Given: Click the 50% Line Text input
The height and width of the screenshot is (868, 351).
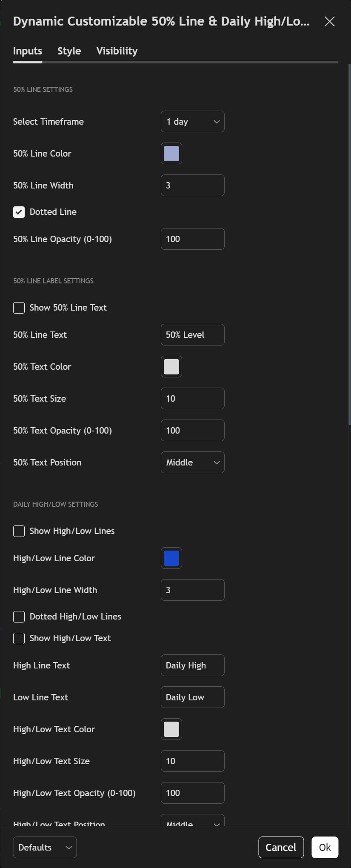Looking at the screenshot, I should tap(192, 335).
